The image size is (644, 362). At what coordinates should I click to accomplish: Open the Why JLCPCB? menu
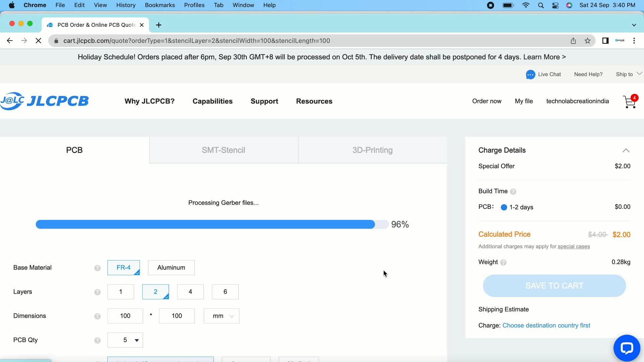point(150,101)
